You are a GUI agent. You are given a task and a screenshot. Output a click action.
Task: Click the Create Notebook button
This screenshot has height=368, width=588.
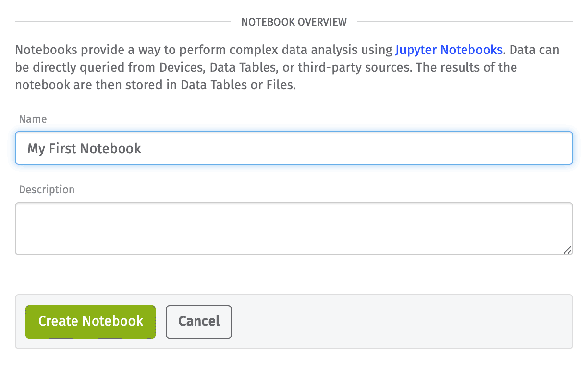[x=91, y=322]
